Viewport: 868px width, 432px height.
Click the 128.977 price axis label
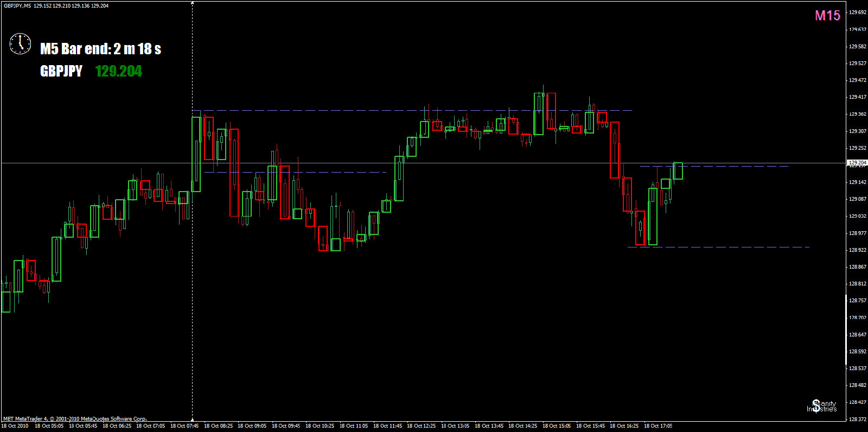pyautogui.click(x=858, y=233)
